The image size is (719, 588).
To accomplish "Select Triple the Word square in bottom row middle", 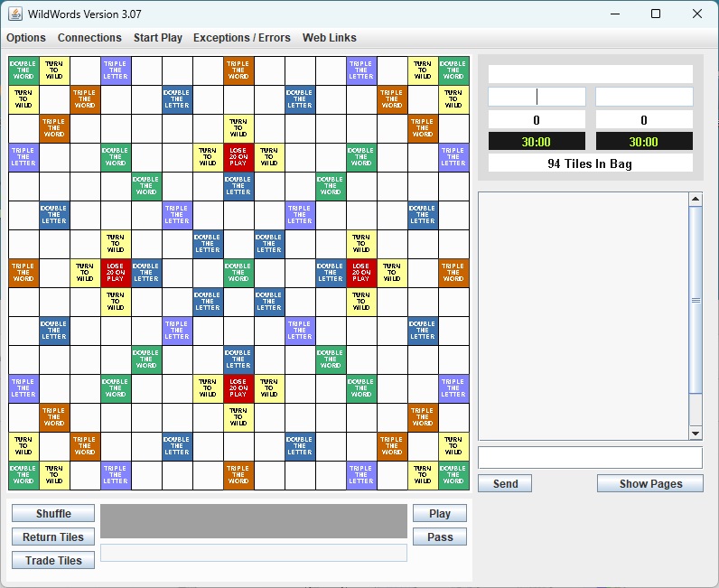I will click(x=238, y=475).
